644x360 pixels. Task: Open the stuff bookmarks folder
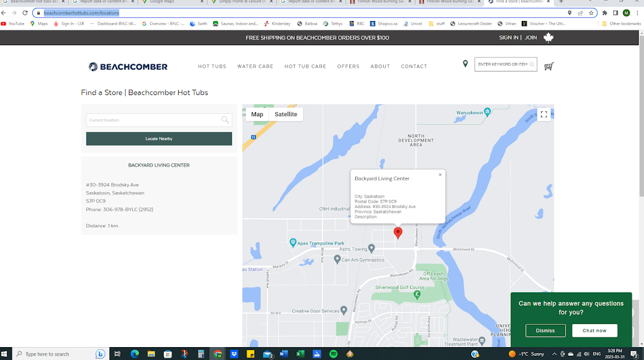(x=437, y=24)
